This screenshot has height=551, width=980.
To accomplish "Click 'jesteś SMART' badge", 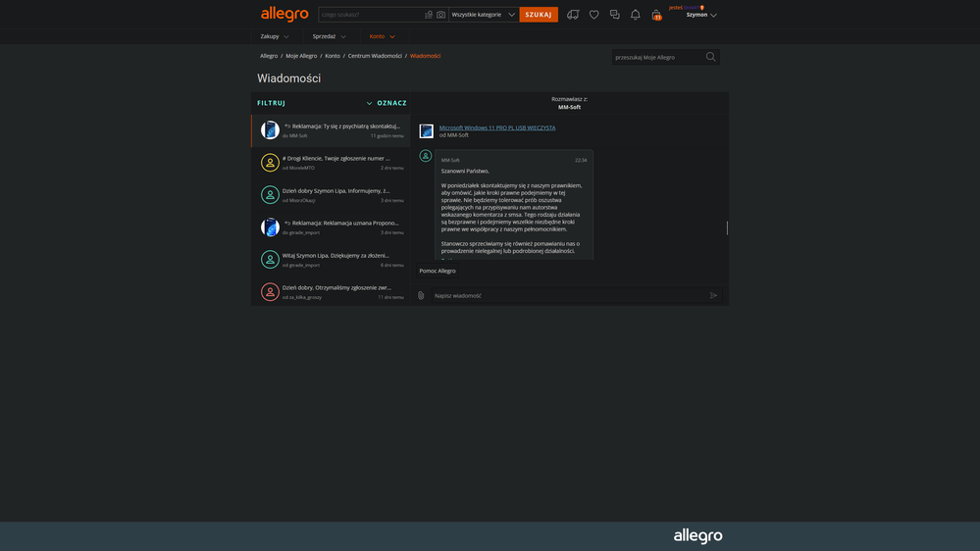I will (x=687, y=8).
